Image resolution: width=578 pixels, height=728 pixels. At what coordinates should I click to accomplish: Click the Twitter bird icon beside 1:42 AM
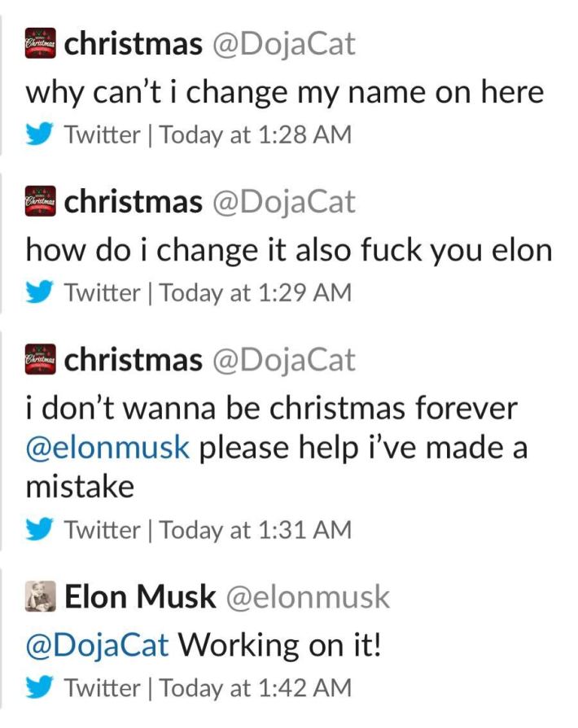(x=42, y=688)
